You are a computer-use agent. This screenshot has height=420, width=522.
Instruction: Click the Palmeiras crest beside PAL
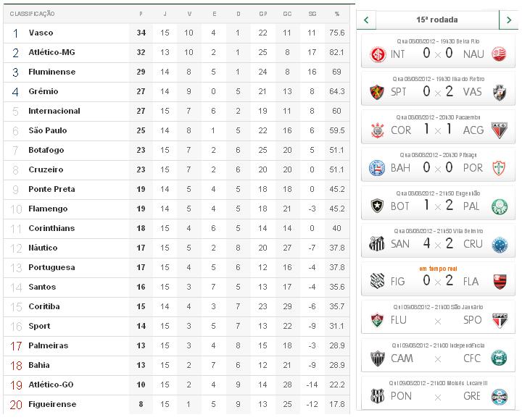click(498, 206)
